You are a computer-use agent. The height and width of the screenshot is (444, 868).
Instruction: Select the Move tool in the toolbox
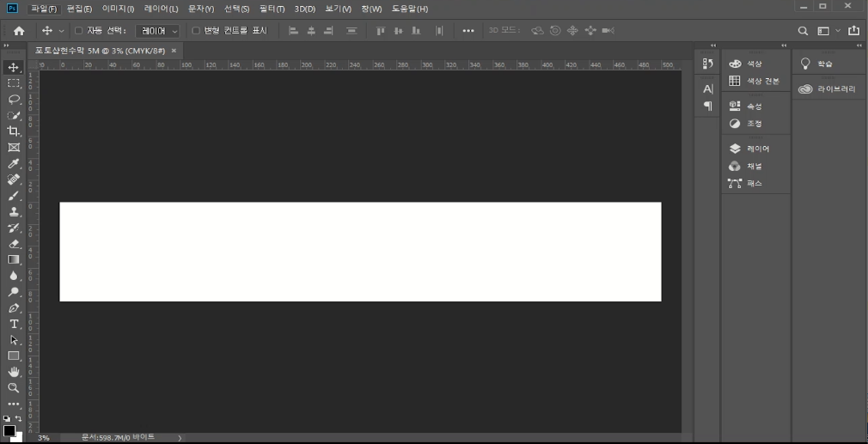(x=13, y=68)
